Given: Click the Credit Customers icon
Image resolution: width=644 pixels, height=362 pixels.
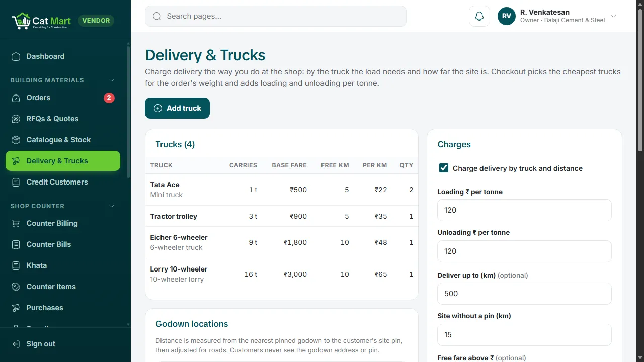Looking at the screenshot, I should [x=16, y=182].
